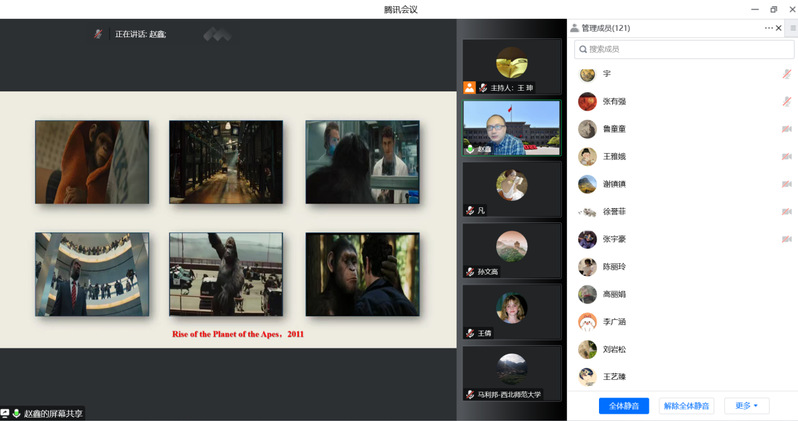Screen dimensions: 798x421
Task: Close the member management panel
Action: coord(781,28)
